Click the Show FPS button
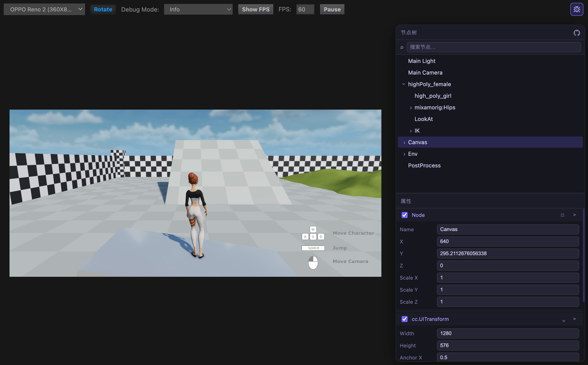This screenshot has width=588, height=365. click(x=255, y=10)
